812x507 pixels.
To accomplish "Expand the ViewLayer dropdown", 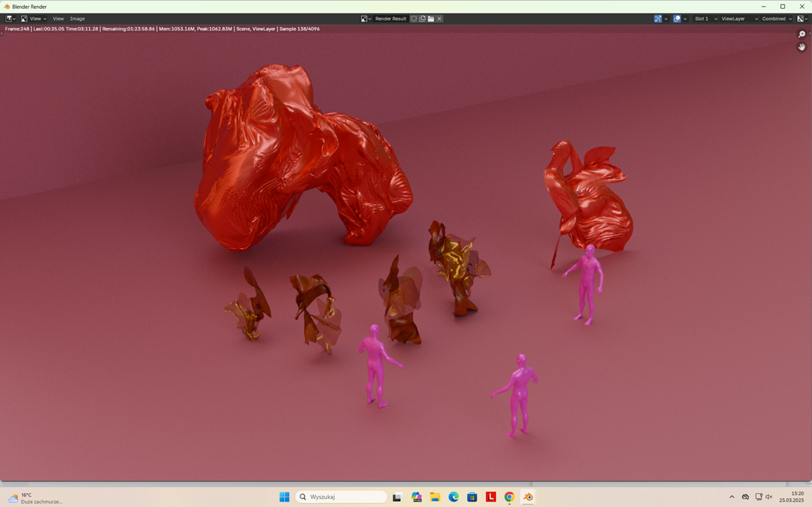I will click(739, 19).
